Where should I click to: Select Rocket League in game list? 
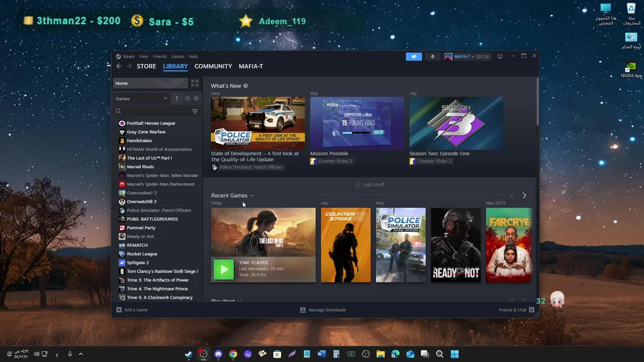[x=142, y=254]
